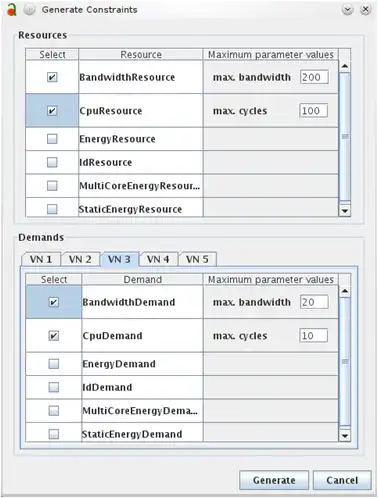Click the Demands table scroll down arrow

pos(345,436)
